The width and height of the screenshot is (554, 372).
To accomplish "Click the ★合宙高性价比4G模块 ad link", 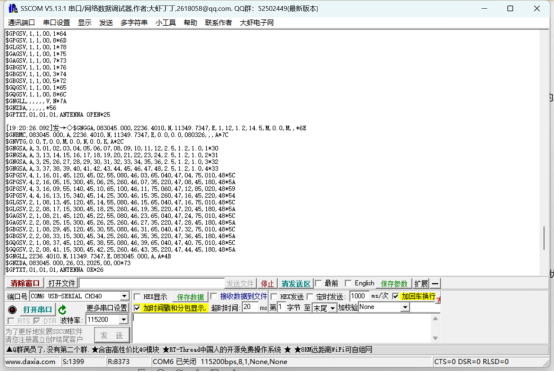I will coord(125,350).
